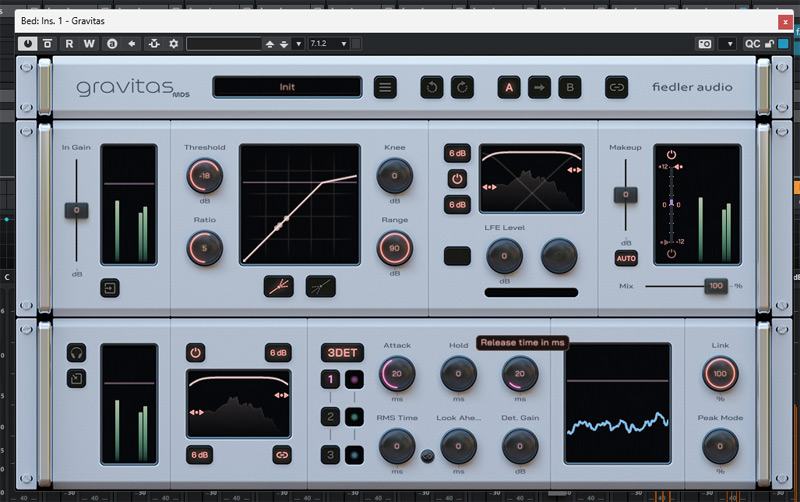Select the B comparison state
The height and width of the screenshot is (502, 800).
[x=570, y=88]
